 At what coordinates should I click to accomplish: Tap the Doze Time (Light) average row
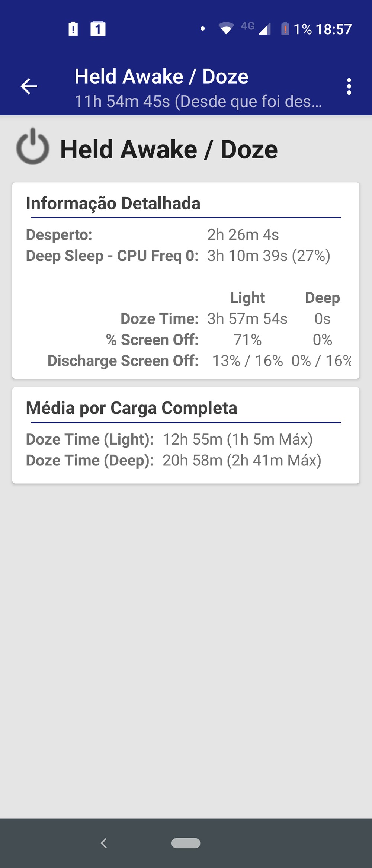(169, 439)
